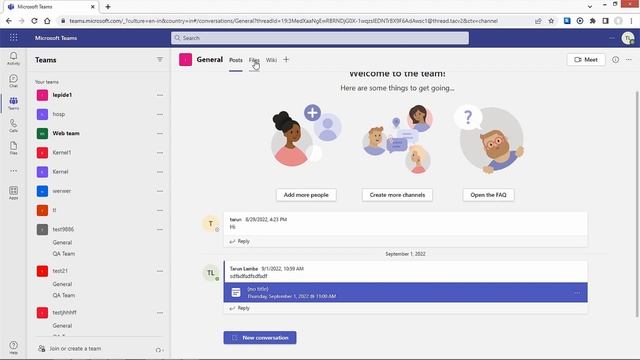Open Chat from the left rail

13,81
